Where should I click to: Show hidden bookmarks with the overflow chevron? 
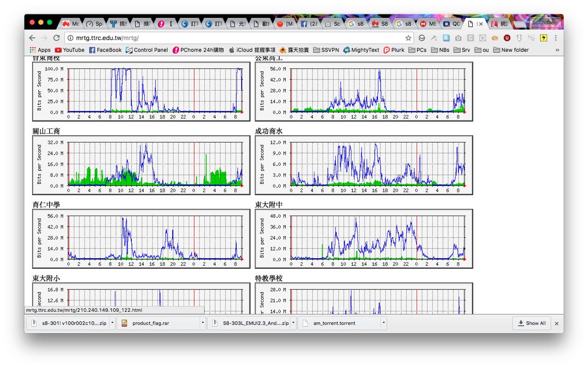click(x=557, y=50)
